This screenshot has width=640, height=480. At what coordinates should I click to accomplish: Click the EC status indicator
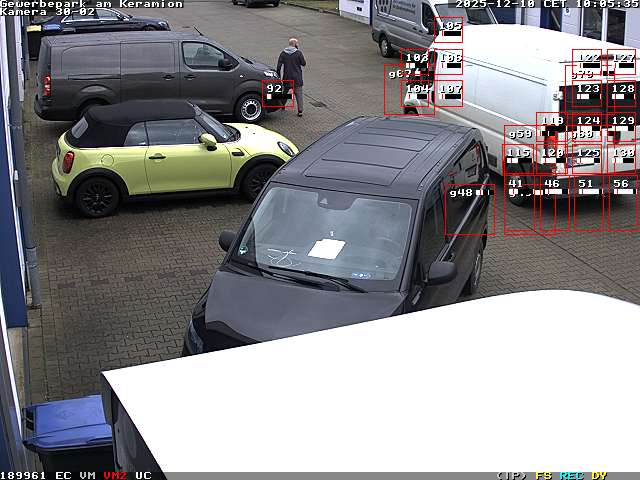(63, 475)
